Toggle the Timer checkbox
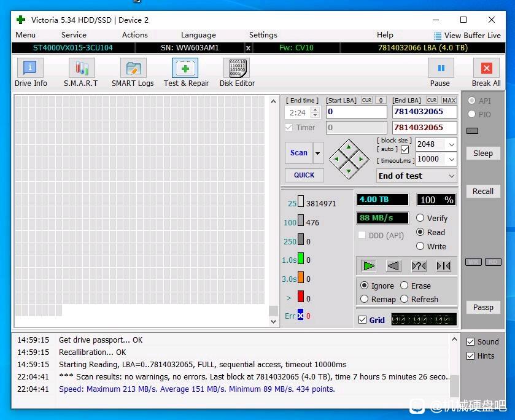Viewport: 515px width, 420px height. (x=288, y=128)
